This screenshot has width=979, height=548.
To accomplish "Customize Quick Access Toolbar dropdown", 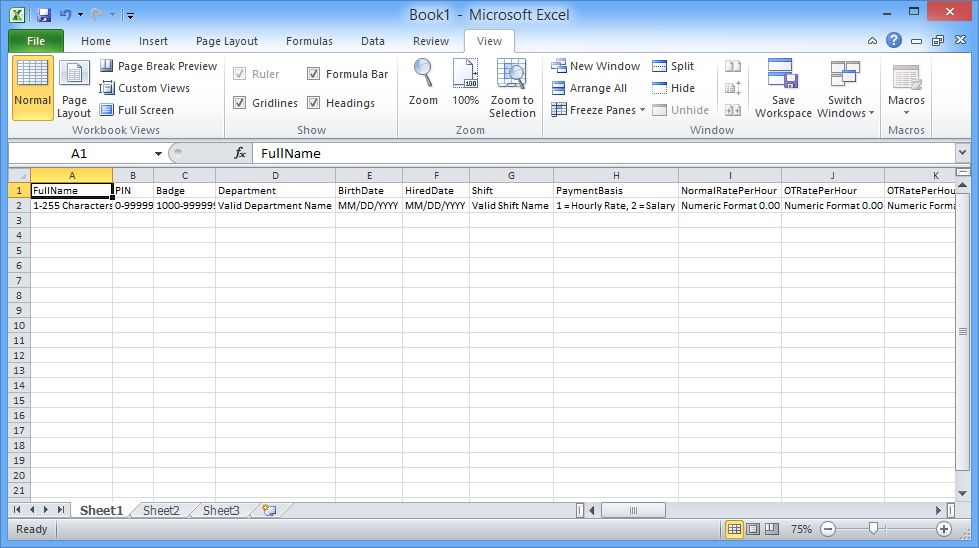I will point(130,15).
